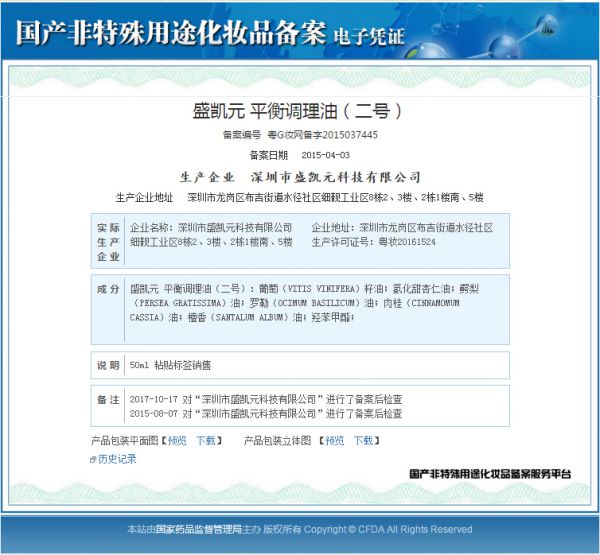Viewport: 600px width, 555px height.
Task: Click the 说明 section label
Action: [x=108, y=365]
